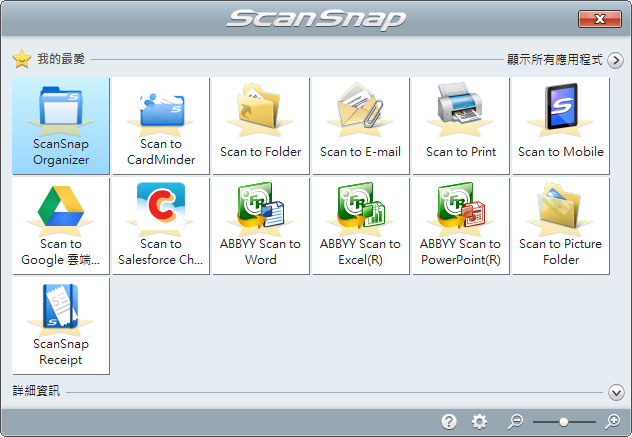Open Scan to Picture Folder

coord(560,225)
